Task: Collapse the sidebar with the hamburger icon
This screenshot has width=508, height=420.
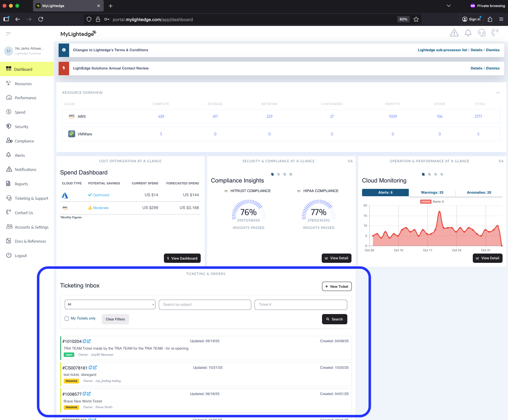Action: [x=8, y=34]
